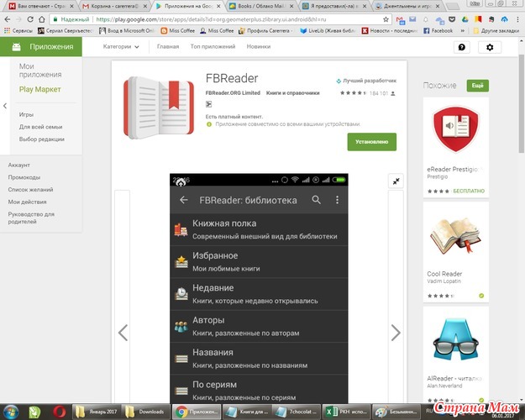Go to browser home page icon
The width and height of the screenshot is (525, 420).
pos(41,19)
